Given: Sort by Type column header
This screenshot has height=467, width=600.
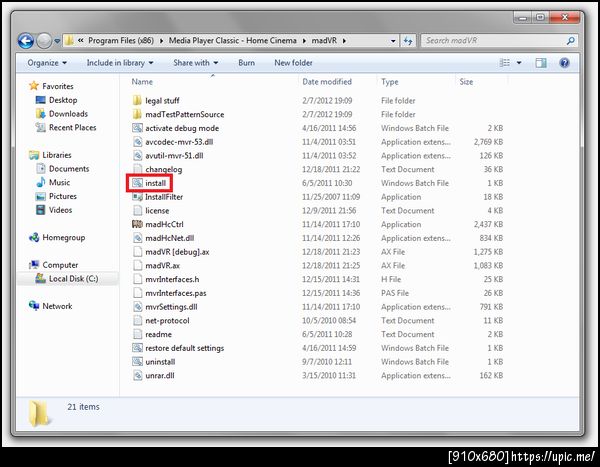Looking at the screenshot, I should 390,82.
